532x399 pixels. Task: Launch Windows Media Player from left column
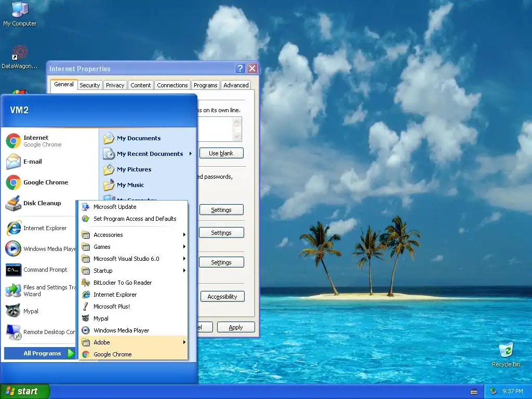point(40,249)
